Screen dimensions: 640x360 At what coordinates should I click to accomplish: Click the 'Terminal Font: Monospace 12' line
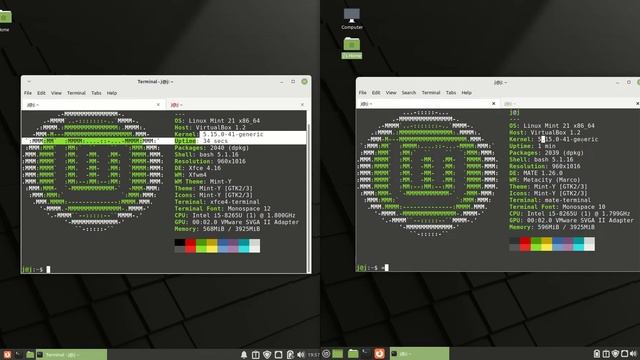222,209
